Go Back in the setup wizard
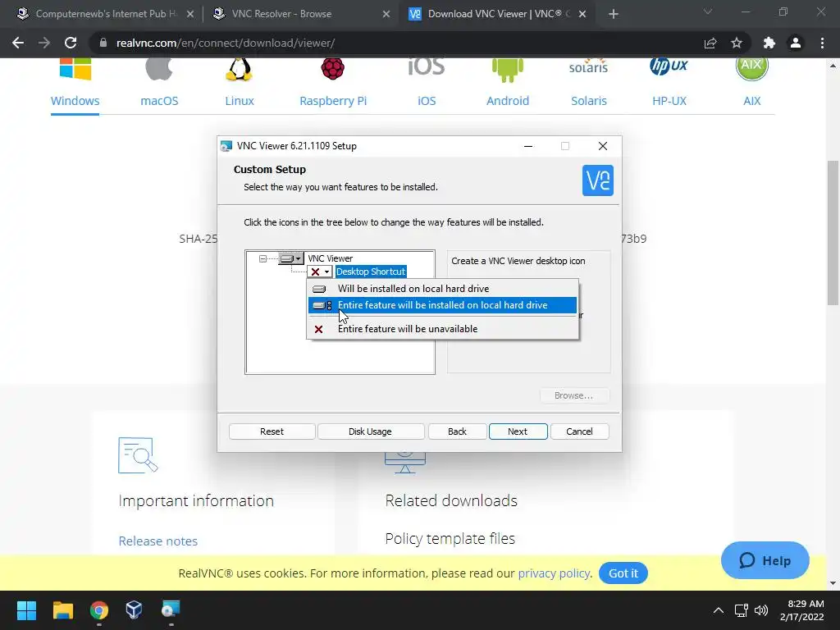Viewport: 840px width, 630px height. click(x=457, y=431)
